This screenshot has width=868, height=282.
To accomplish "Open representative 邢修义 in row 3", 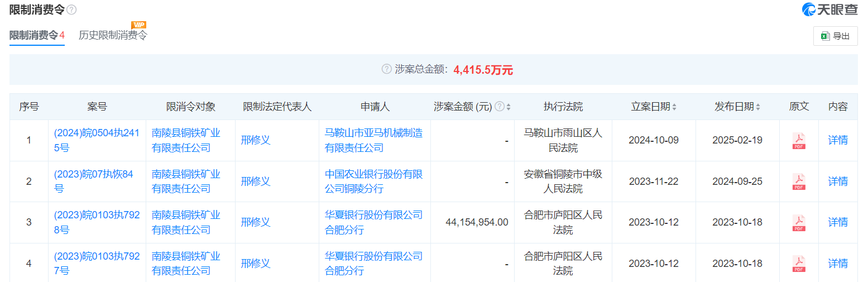I will pyautogui.click(x=256, y=222).
